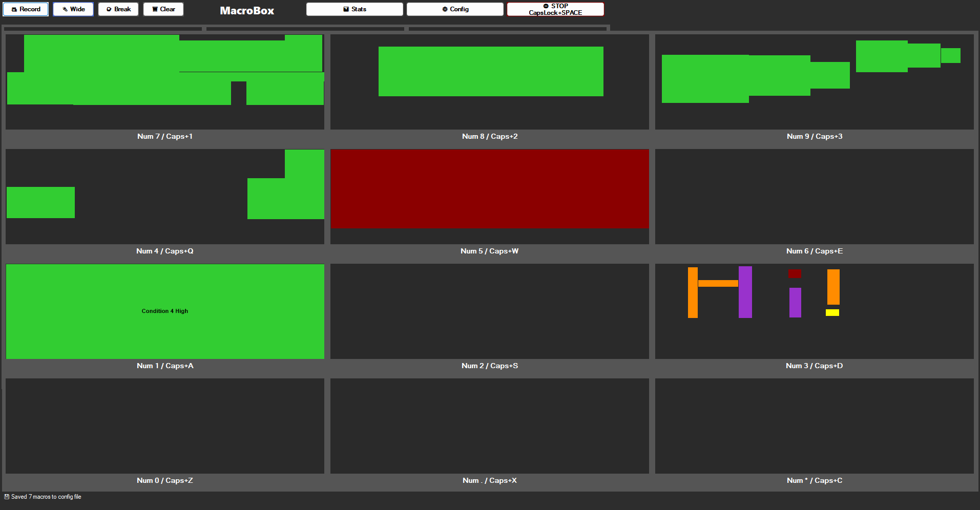Toggle the STOP CapsLock+SPACE control

555,9
